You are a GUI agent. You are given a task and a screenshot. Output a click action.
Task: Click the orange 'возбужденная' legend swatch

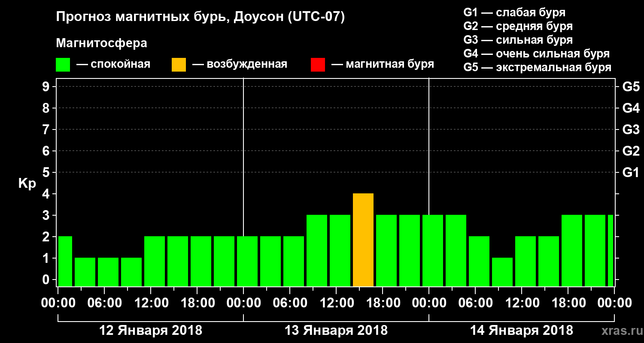tap(179, 64)
